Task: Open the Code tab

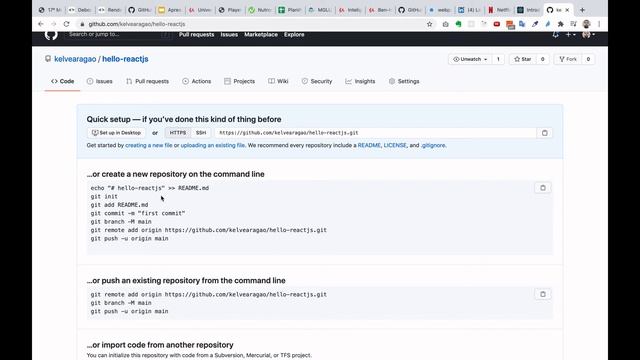Action: click(x=62, y=81)
